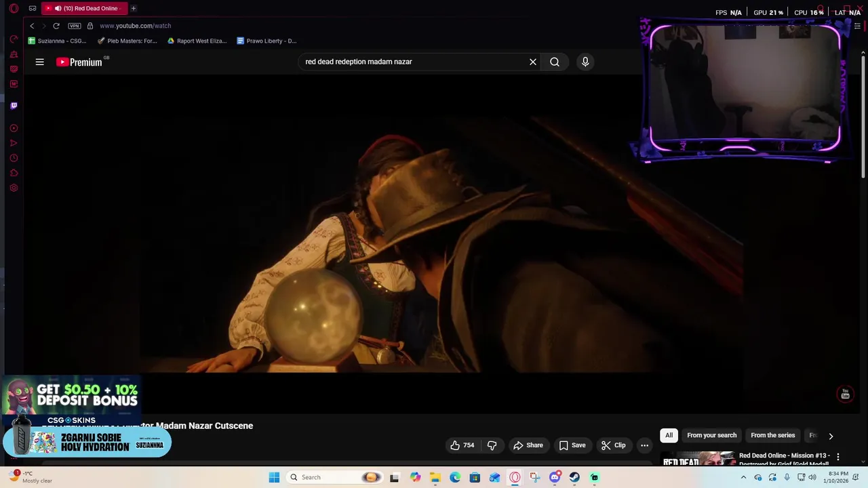Open Extensions cube in the sidebar
This screenshot has width=868, height=488.
pos(14,173)
